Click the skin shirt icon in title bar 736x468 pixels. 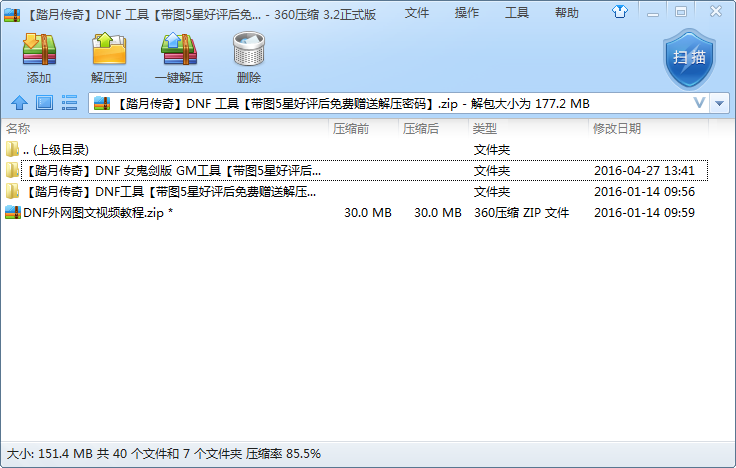[x=622, y=12]
